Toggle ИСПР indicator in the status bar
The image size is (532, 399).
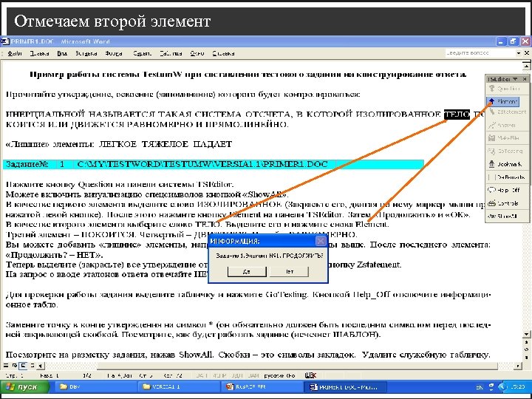[219, 375]
